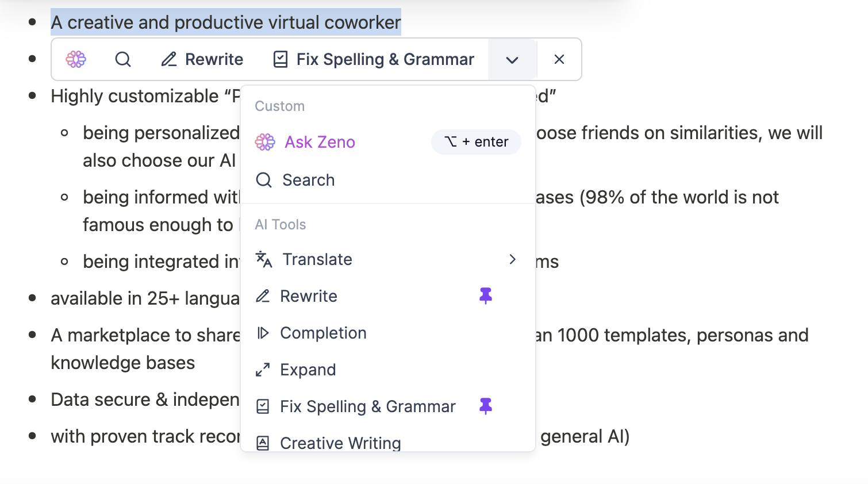
Task: Click the checklist icon beside Fix Spelling menu item
Action: (x=263, y=406)
